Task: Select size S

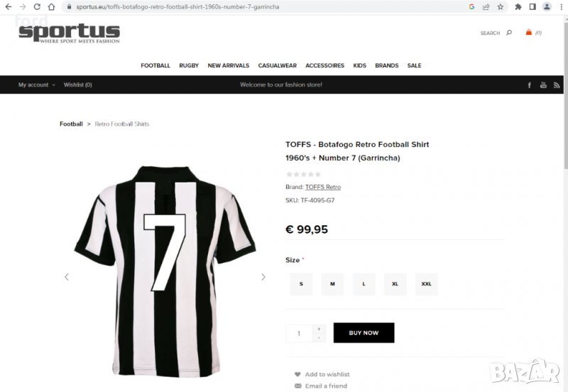Action: pos(301,284)
